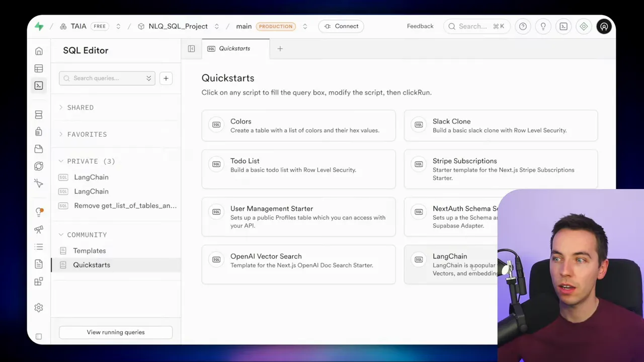Image resolution: width=644 pixels, height=362 pixels.
Task: Open the Feedback link
Action: (420, 26)
